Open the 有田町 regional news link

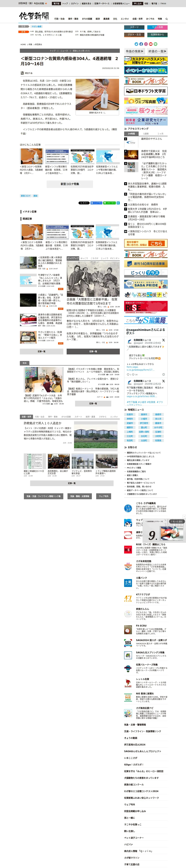(130, 440)
